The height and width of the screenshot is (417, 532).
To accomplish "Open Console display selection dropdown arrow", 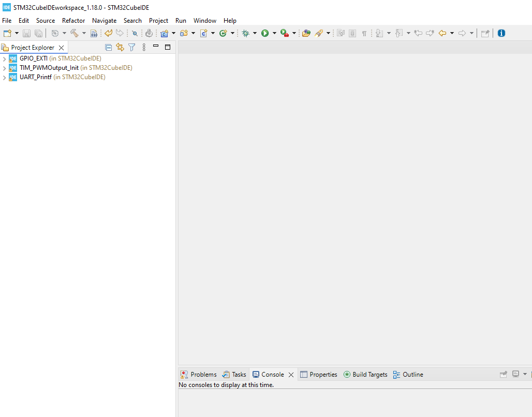I will 525,374.
